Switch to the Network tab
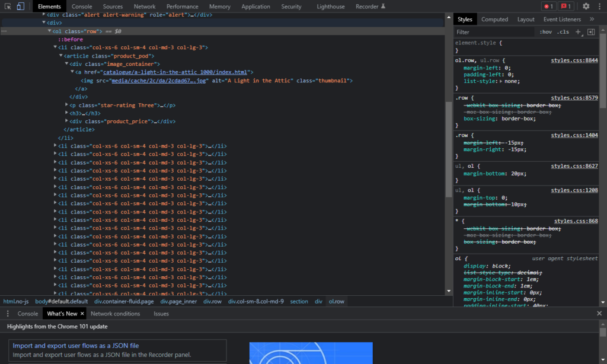Image resolution: width=607 pixels, height=364 pixels. [145, 7]
